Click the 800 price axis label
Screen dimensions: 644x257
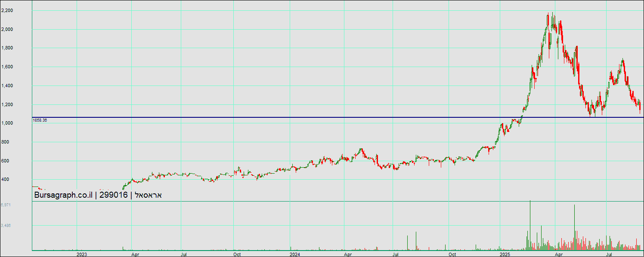(5, 142)
